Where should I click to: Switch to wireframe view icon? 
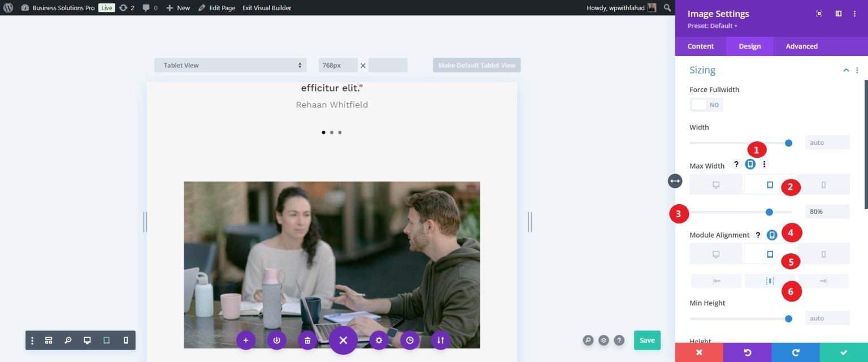pos(49,341)
